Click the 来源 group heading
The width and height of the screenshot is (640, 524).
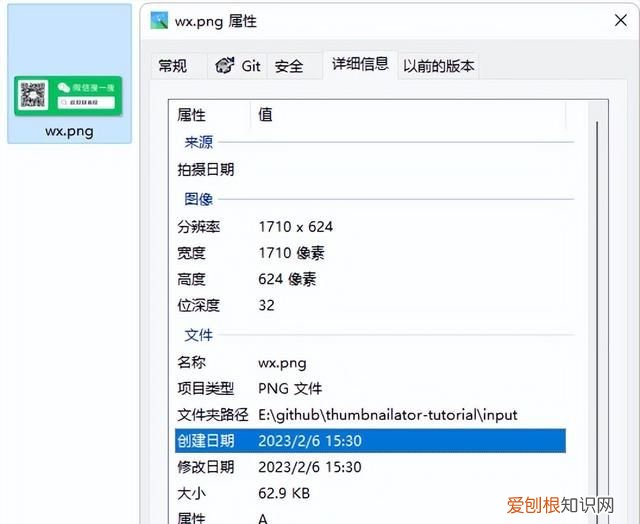pos(199,142)
